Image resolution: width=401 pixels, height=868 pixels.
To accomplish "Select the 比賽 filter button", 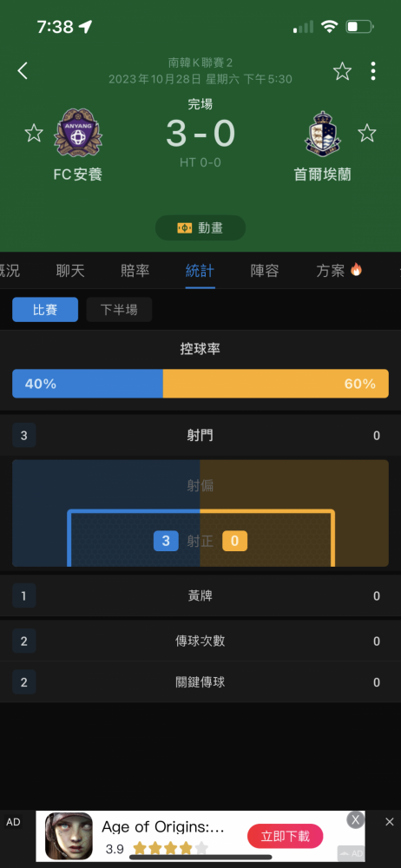I will coord(45,310).
